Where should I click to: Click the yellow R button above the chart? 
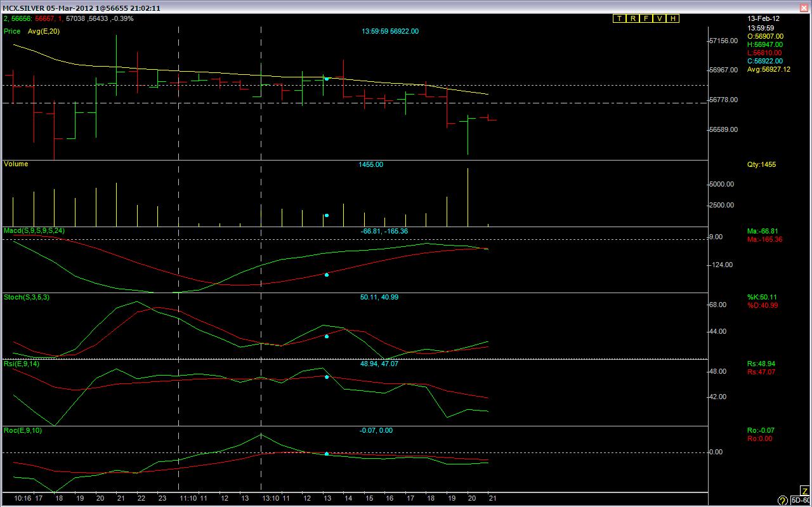tap(633, 18)
